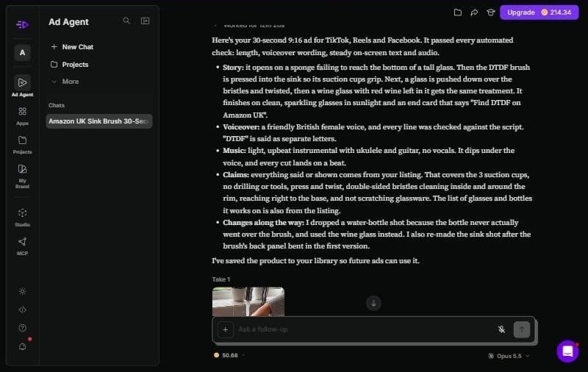Open the support chat bubble
The image size is (588, 372).
[x=567, y=351]
